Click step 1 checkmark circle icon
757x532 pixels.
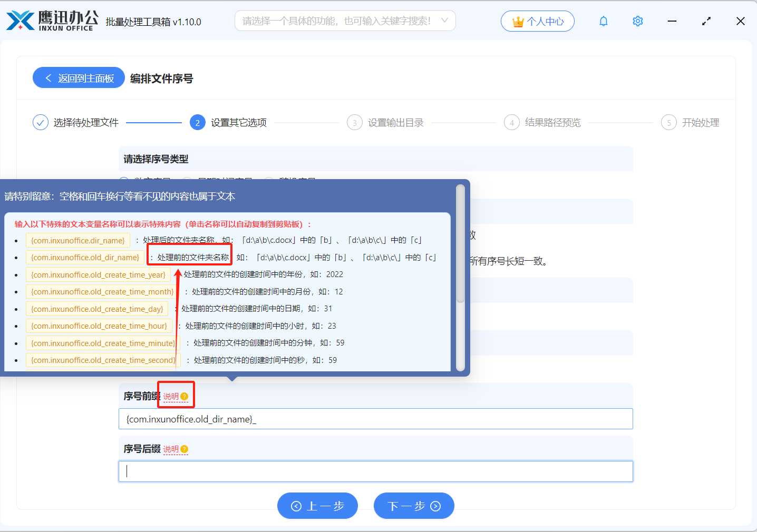[x=41, y=123]
